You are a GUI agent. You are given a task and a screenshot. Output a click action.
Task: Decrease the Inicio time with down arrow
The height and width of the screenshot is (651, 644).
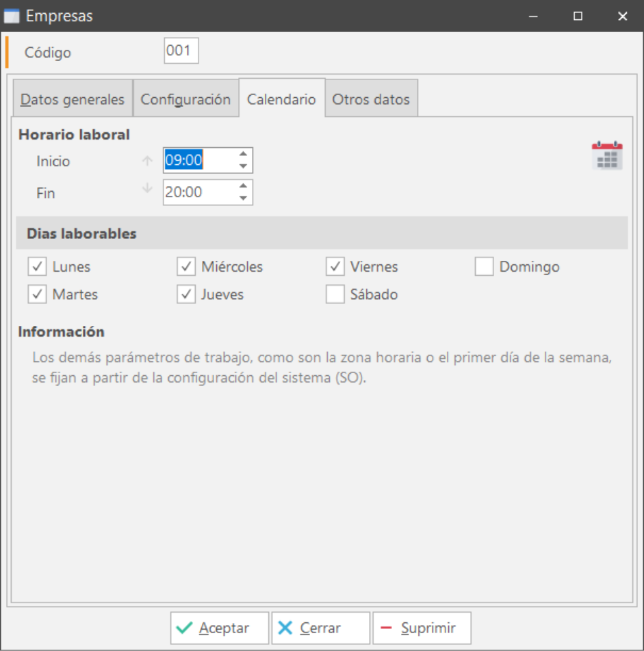[x=243, y=166]
